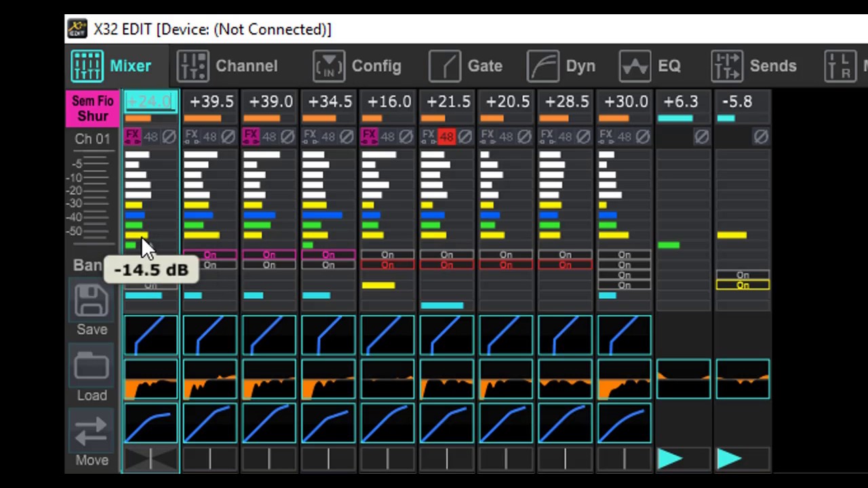868x488 pixels.
Task: Open the EQ tab
Action: [650, 66]
